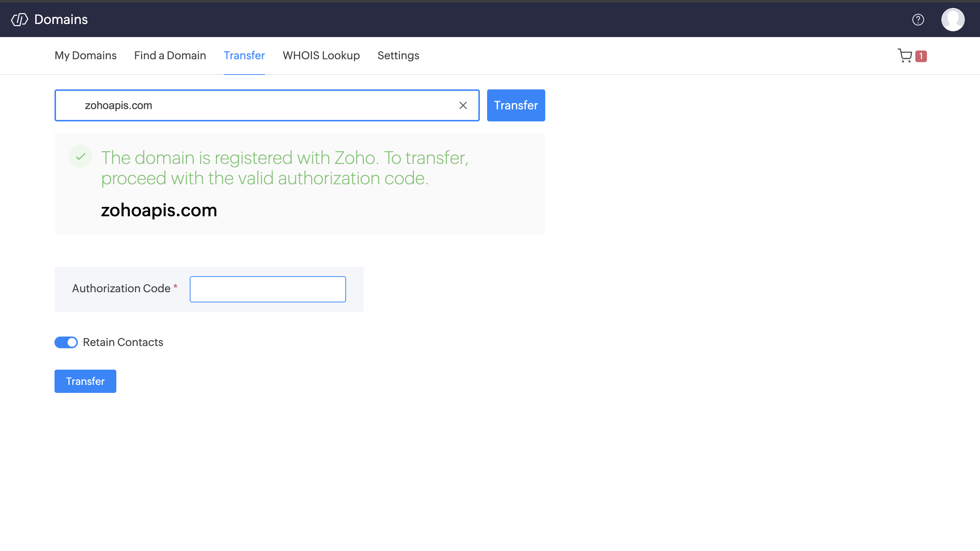Image resolution: width=980 pixels, height=551 pixels.
Task: Click the red cart count badge
Action: 921,56
